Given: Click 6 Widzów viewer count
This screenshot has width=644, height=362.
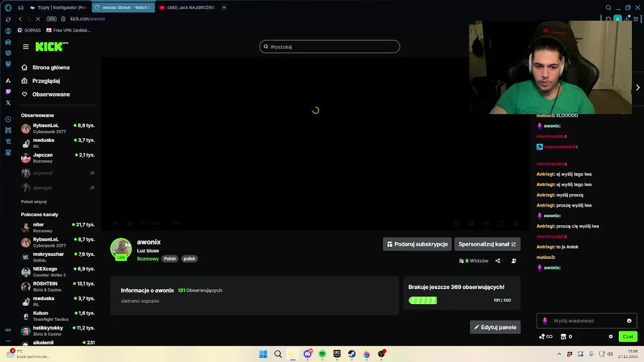Looking at the screenshot, I should [474, 261].
